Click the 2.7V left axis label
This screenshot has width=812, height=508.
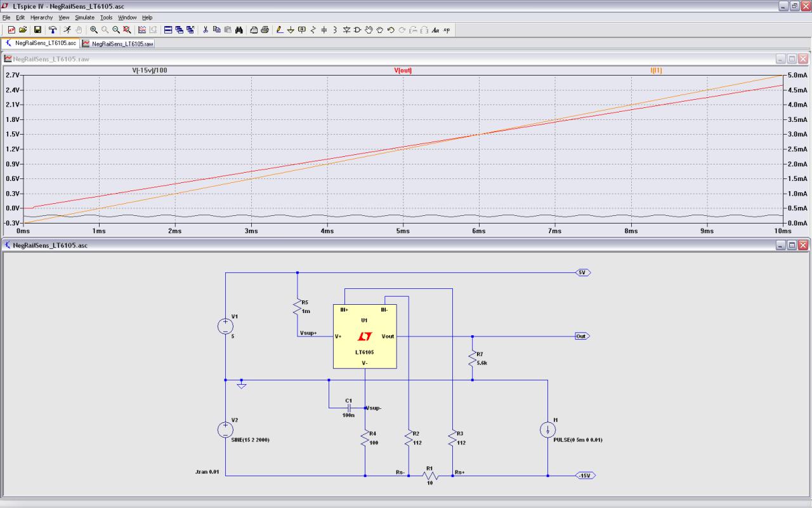[x=13, y=75]
